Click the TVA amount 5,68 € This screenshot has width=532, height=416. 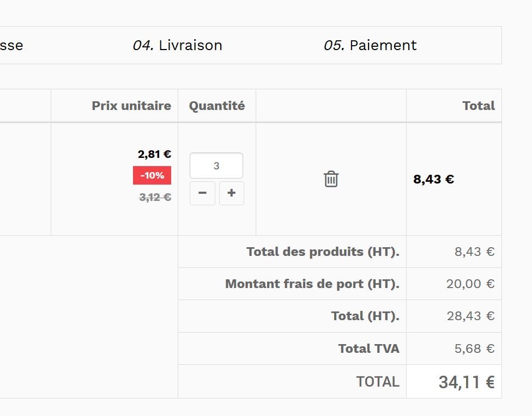474,348
